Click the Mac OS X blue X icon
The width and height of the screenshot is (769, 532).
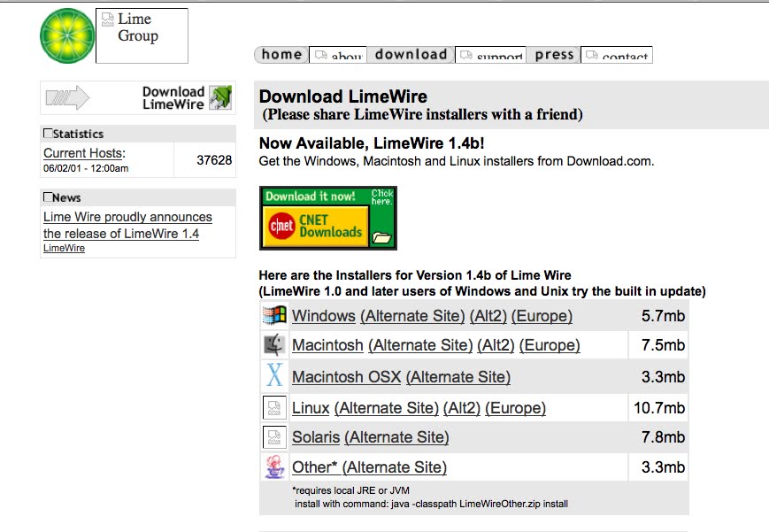[x=274, y=375]
